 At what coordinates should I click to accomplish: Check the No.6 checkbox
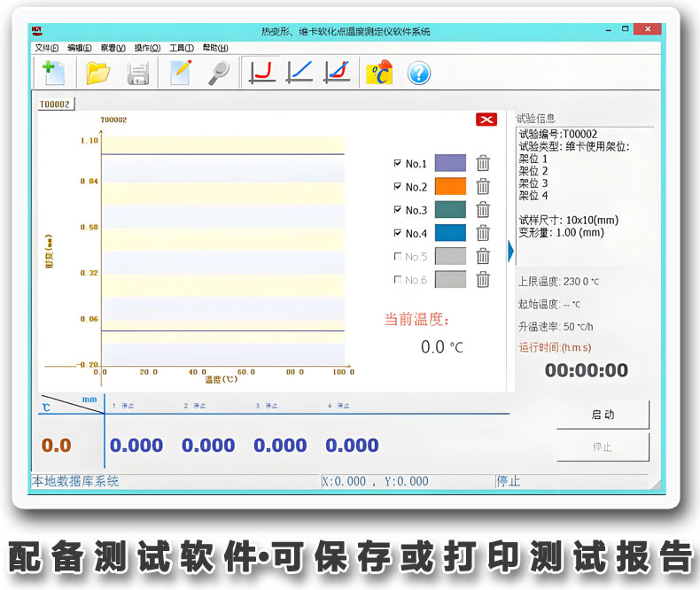coord(397,279)
